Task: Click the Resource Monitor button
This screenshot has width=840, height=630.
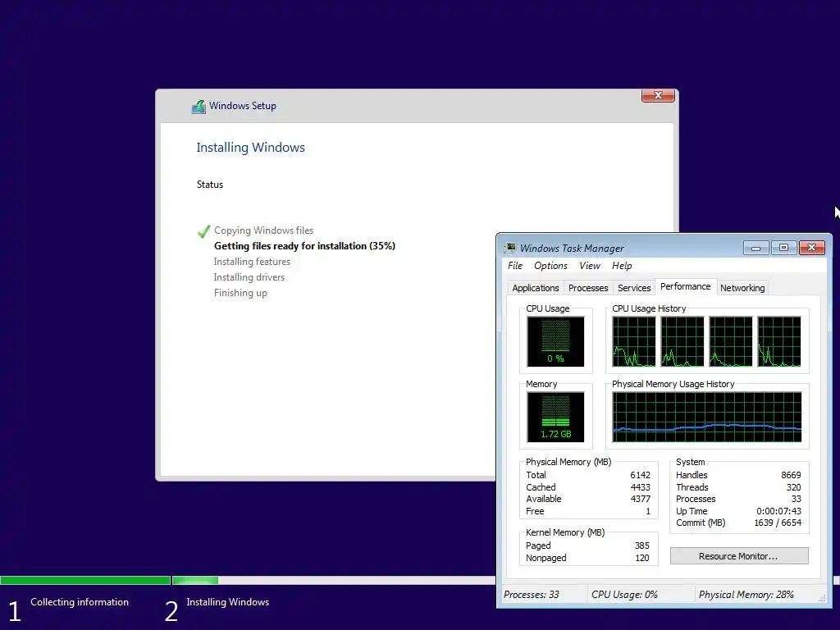Action: (x=739, y=556)
